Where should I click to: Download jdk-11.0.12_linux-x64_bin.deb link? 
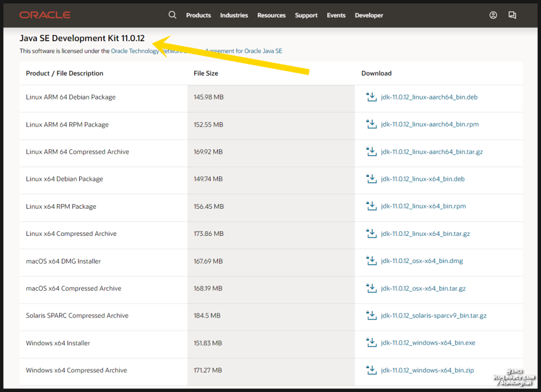pyautogui.click(x=423, y=179)
